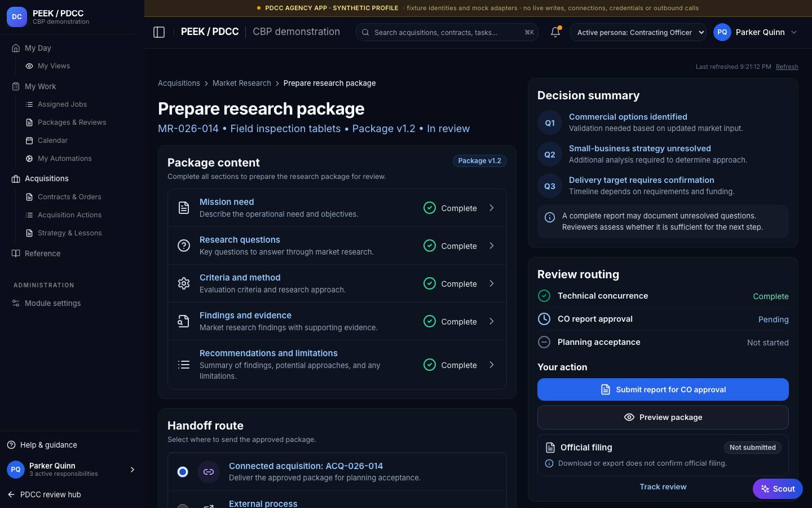Viewport: 812px width, 508px height.
Task: Click the search acquisitions input field
Action: coord(447,32)
